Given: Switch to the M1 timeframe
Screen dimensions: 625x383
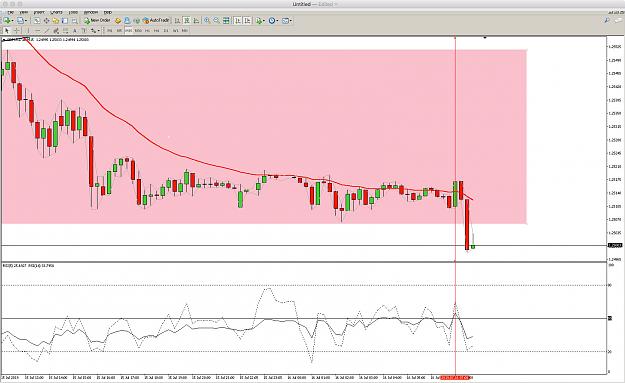Looking at the screenshot, I should tap(110, 30).
